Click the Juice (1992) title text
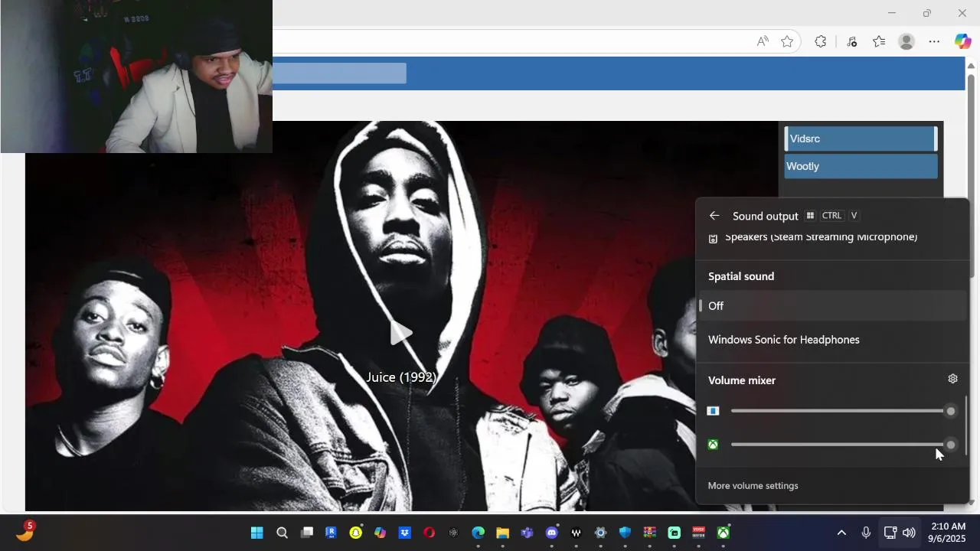The height and width of the screenshot is (551, 980). click(401, 377)
